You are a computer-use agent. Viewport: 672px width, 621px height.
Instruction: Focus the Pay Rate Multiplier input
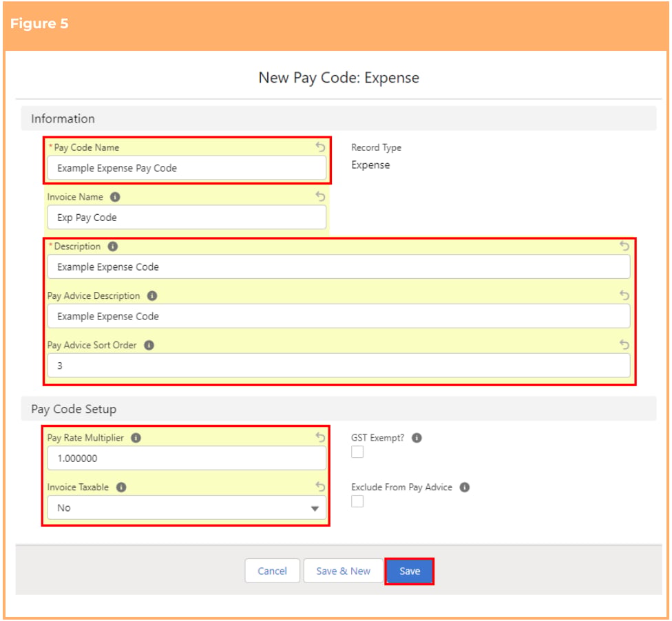[x=187, y=458]
